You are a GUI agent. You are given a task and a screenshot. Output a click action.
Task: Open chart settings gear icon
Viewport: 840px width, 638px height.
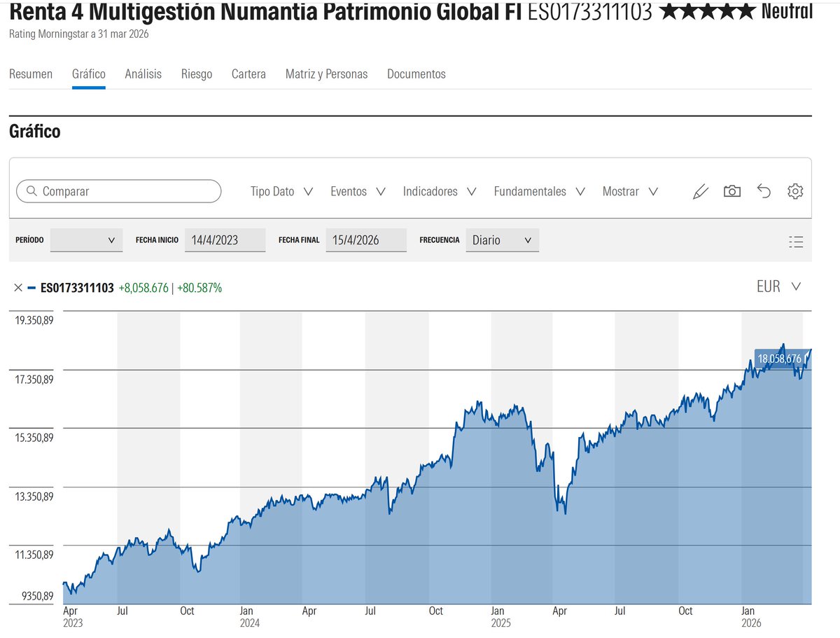pyautogui.click(x=794, y=191)
